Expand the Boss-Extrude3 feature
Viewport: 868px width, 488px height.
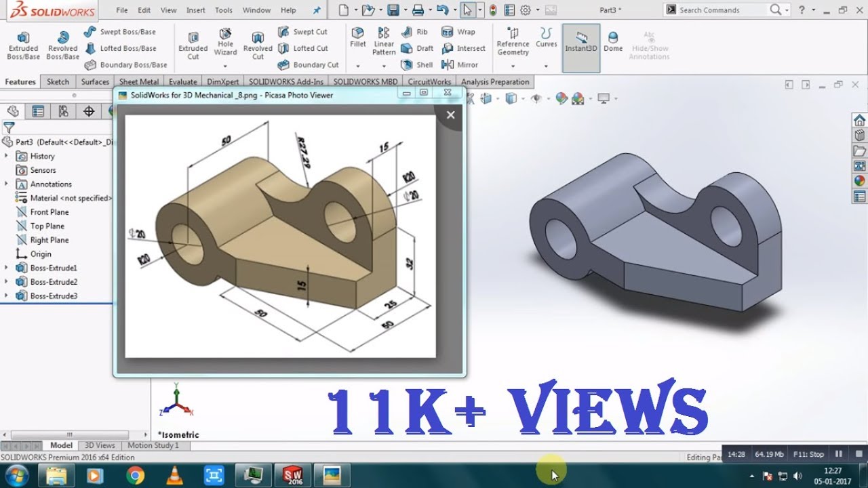6,296
